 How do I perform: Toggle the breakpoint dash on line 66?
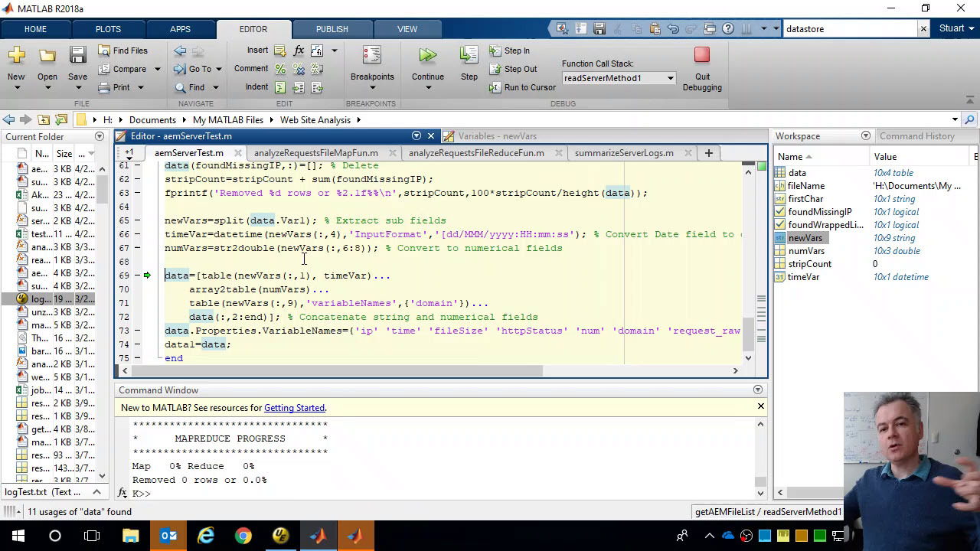[x=137, y=234]
